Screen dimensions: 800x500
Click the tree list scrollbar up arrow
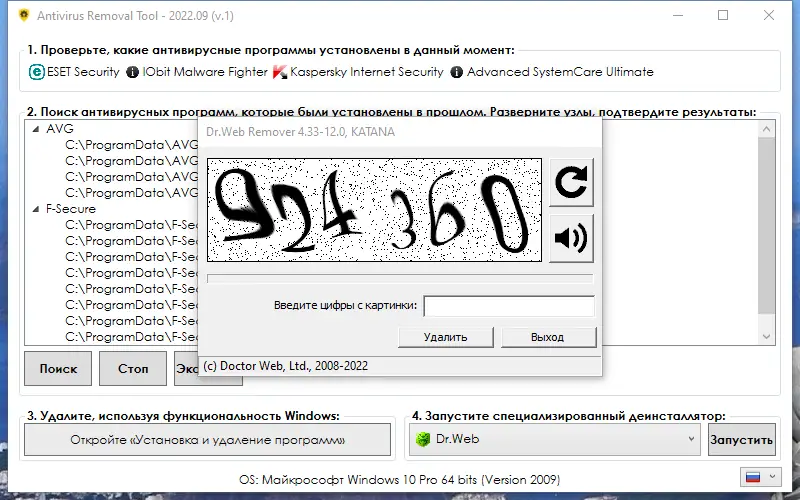(x=766, y=129)
